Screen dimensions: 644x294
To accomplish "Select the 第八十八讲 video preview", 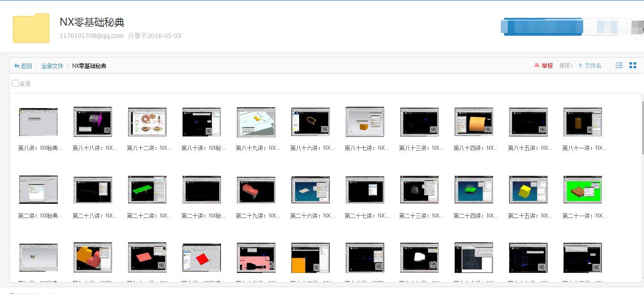I will coord(93,122).
